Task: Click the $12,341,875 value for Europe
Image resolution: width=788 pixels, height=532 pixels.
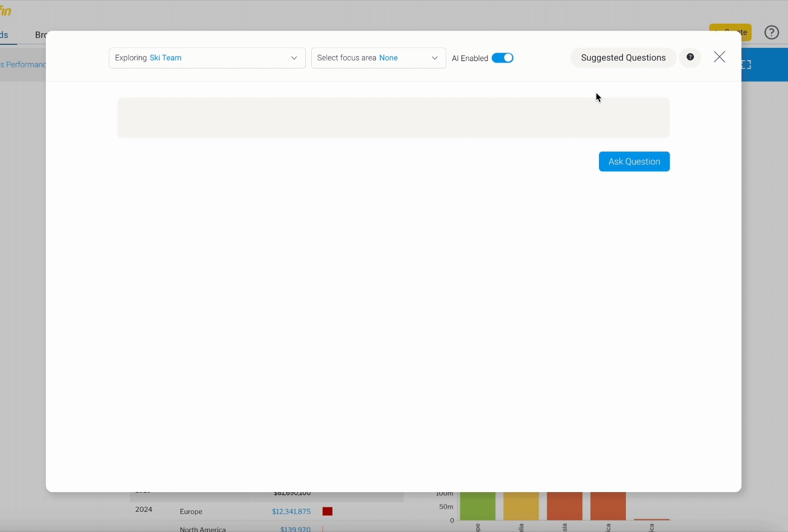Action: click(x=292, y=511)
